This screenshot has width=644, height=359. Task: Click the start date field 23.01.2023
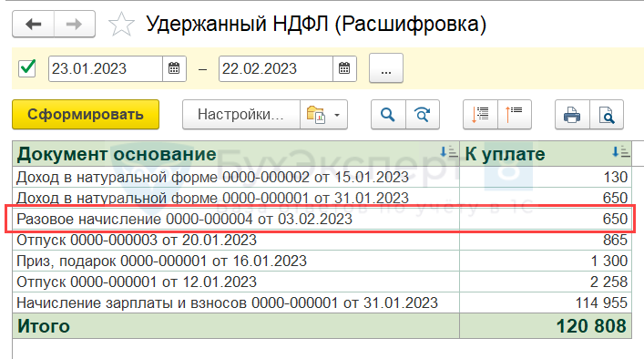[x=106, y=68]
